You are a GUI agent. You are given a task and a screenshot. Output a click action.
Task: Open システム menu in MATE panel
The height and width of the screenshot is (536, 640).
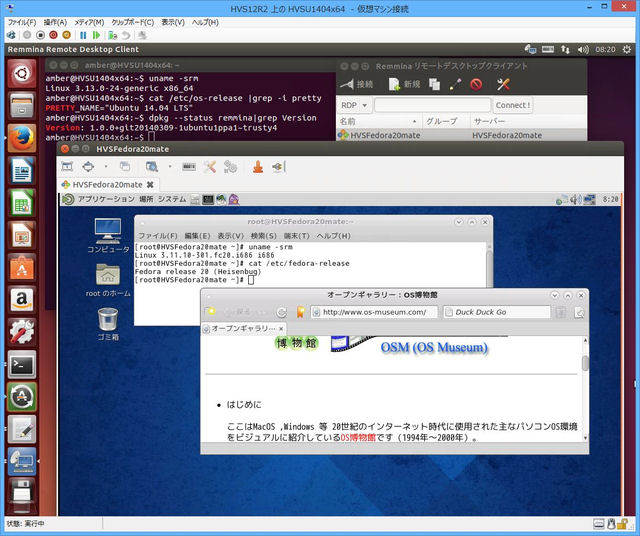[172, 199]
